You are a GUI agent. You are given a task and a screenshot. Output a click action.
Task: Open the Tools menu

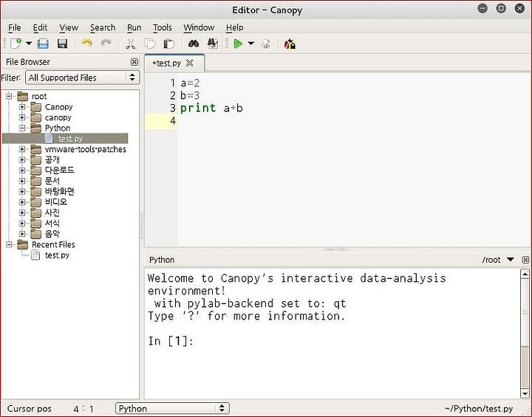[x=162, y=27]
